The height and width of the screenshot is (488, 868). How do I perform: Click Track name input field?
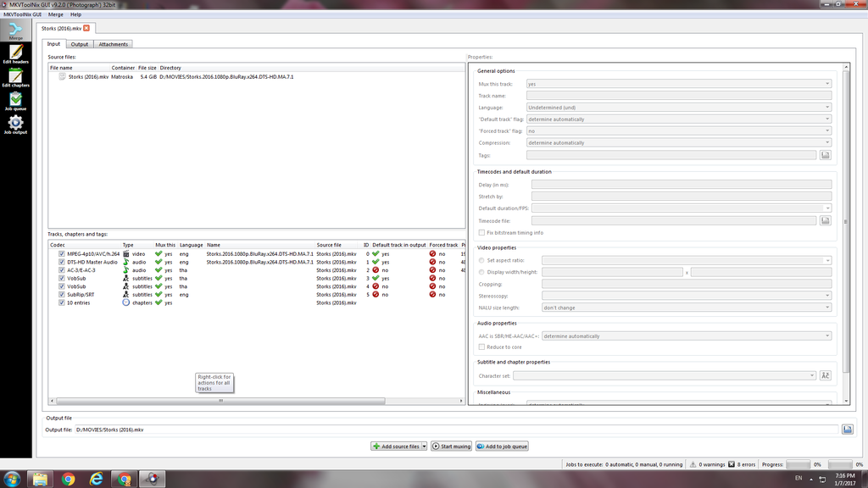click(x=679, y=96)
